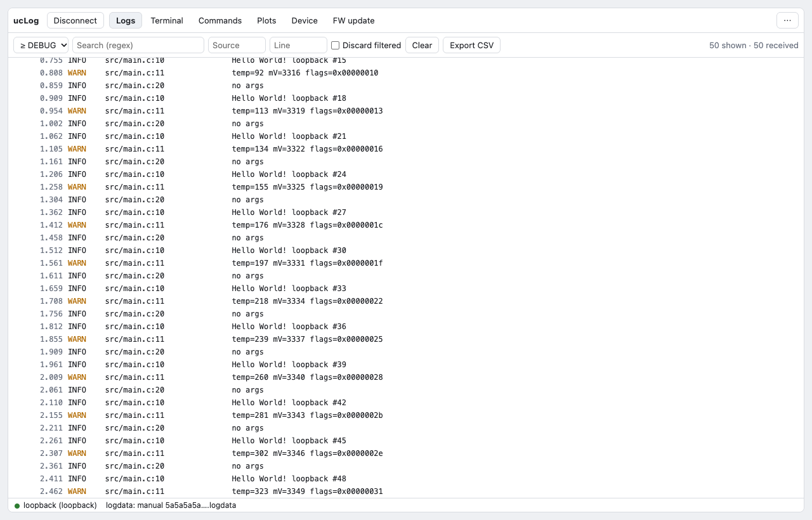Select the "Hello World! loopback #27" message
Screen dimensions: 812x520
point(289,212)
